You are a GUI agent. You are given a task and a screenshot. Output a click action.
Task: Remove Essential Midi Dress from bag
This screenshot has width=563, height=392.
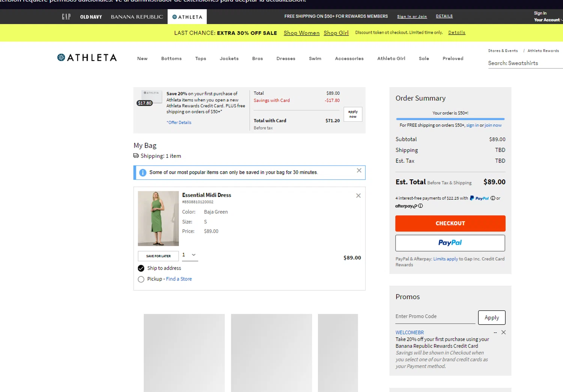[x=358, y=196]
